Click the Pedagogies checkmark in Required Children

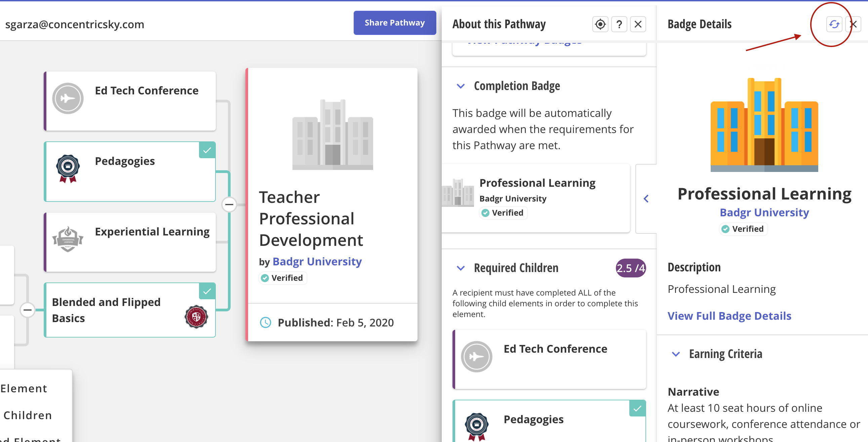click(x=637, y=408)
